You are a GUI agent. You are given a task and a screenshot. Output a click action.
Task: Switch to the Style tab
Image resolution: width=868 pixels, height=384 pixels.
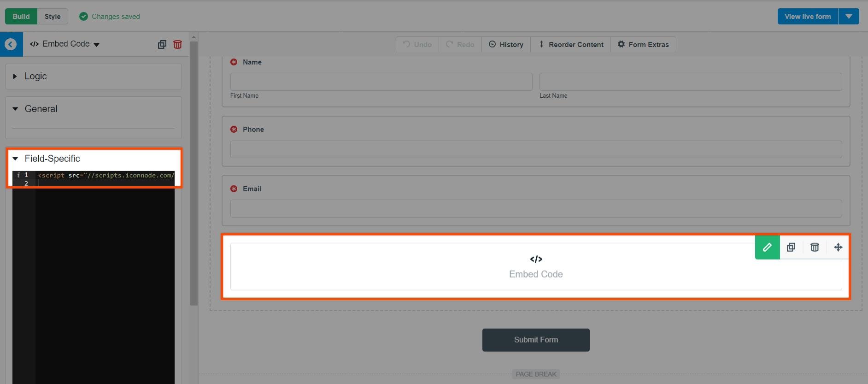pos(53,16)
